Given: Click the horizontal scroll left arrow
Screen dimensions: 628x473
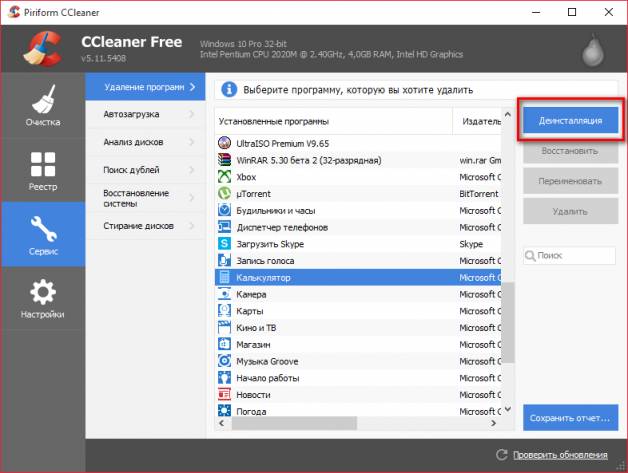Looking at the screenshot, I should pyautogui.click(x=222, y=423).
